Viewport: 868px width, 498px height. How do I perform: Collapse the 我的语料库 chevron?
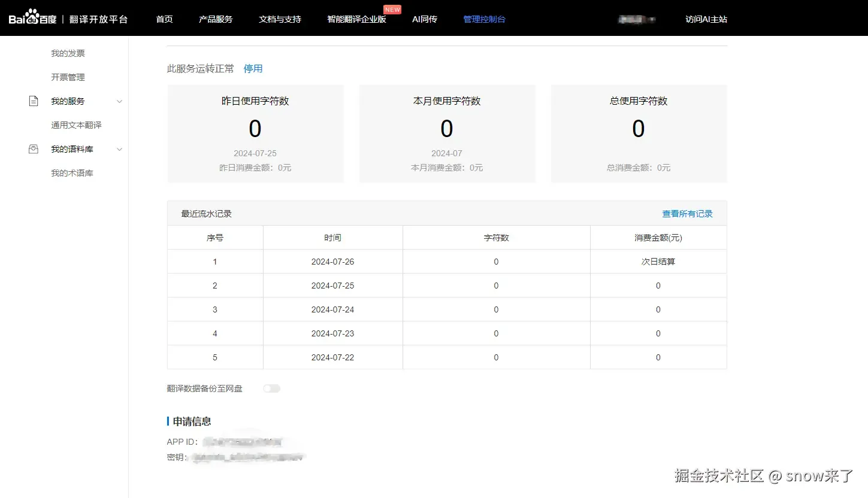tap(119, 150)
